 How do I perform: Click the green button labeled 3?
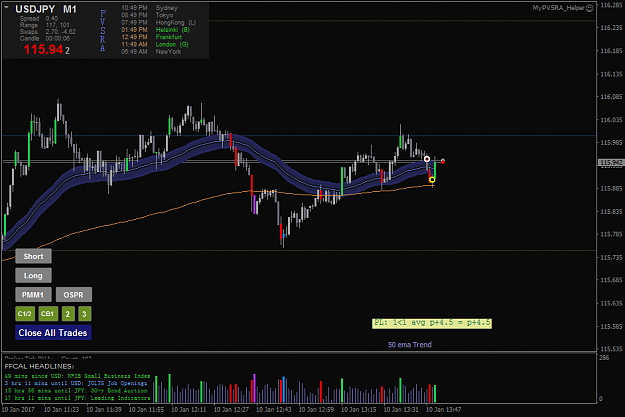[x=85, y=314]
